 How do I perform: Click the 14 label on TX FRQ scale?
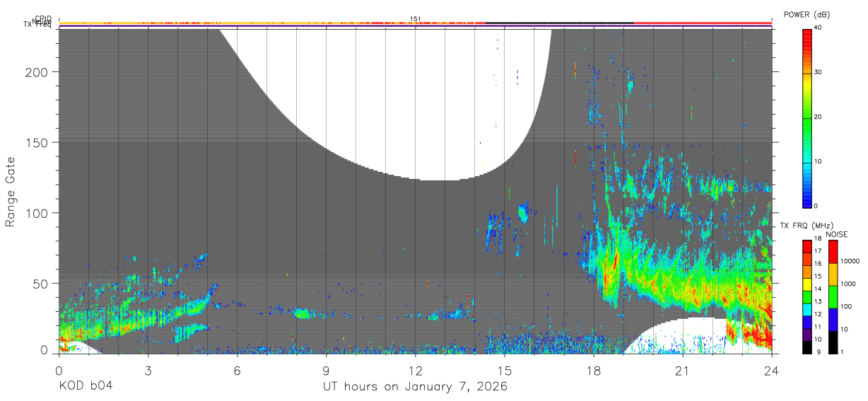point(819,289)
